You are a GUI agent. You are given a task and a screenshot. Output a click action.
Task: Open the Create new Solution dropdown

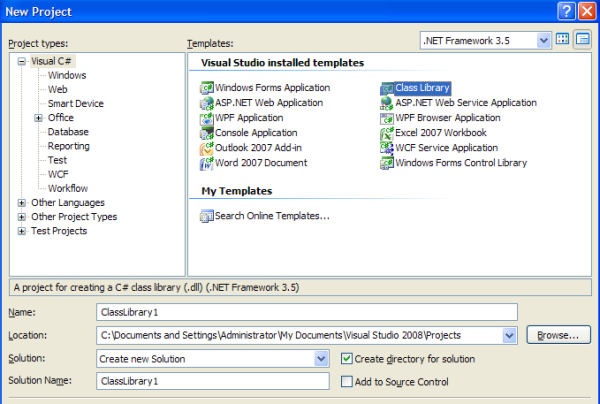click(x=321, y=359)
